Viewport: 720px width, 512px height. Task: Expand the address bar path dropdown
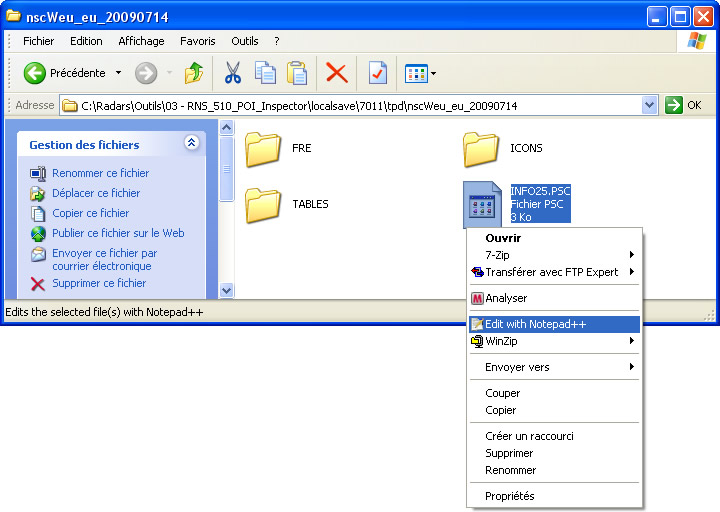[649, 105]
